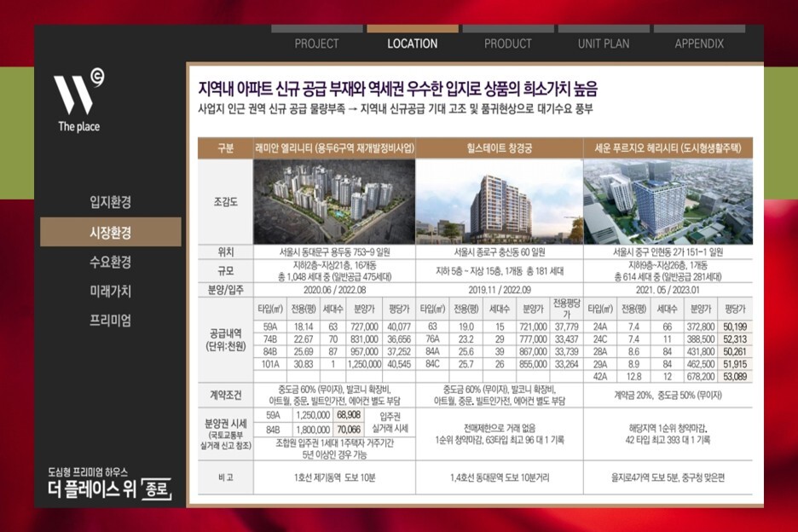Click the 지하 5층 ~ 지상 15층 scale text

(500, 271)
